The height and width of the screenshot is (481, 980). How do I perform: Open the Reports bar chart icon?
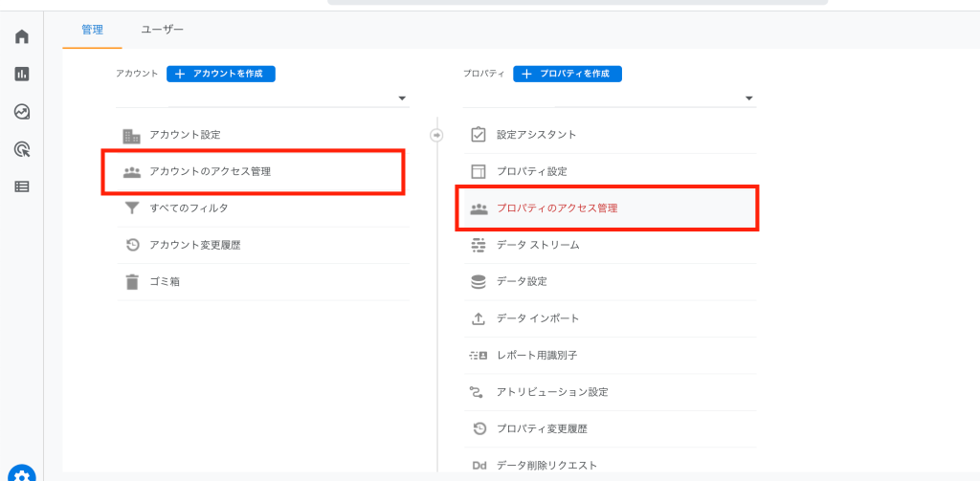(22, 75)
